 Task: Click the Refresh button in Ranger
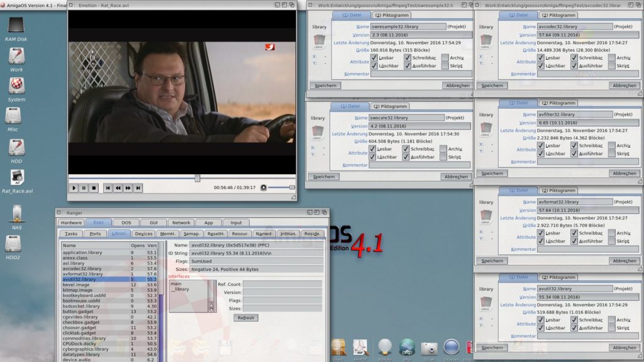click(246, 317)
